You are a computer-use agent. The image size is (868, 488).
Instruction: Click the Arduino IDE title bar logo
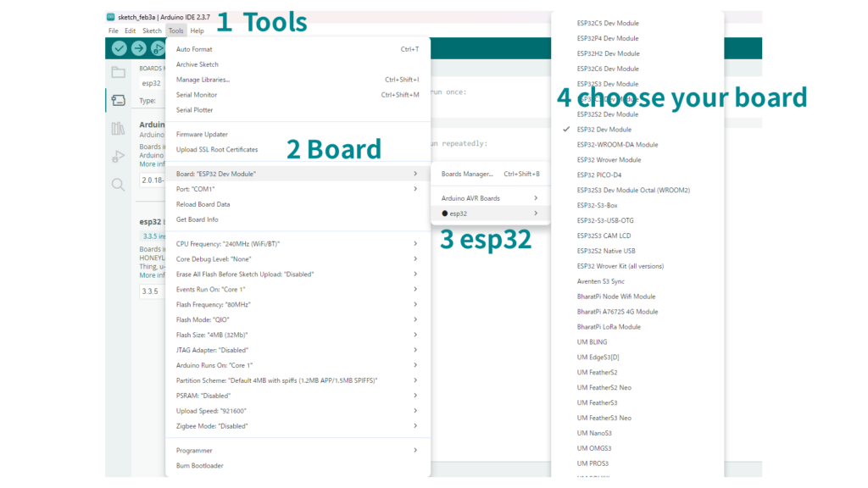coord(111,17)
